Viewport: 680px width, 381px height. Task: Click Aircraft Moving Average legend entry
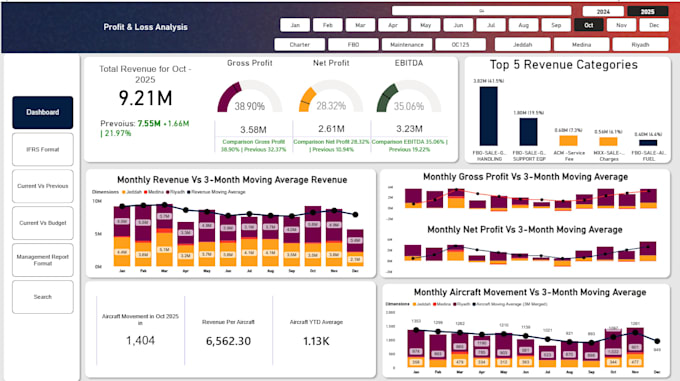510,304
